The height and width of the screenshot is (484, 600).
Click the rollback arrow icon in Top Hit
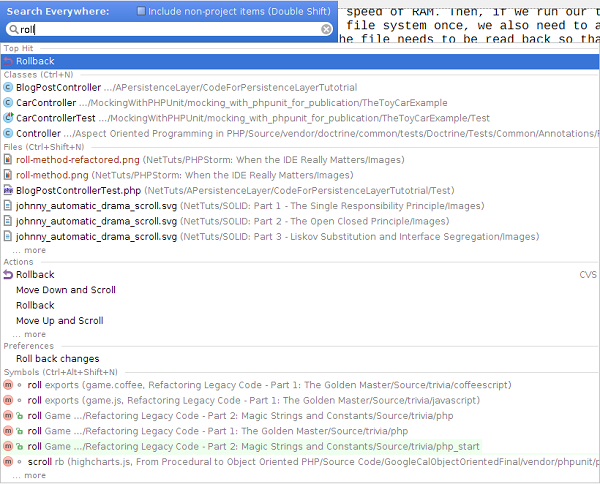point(8,61)
